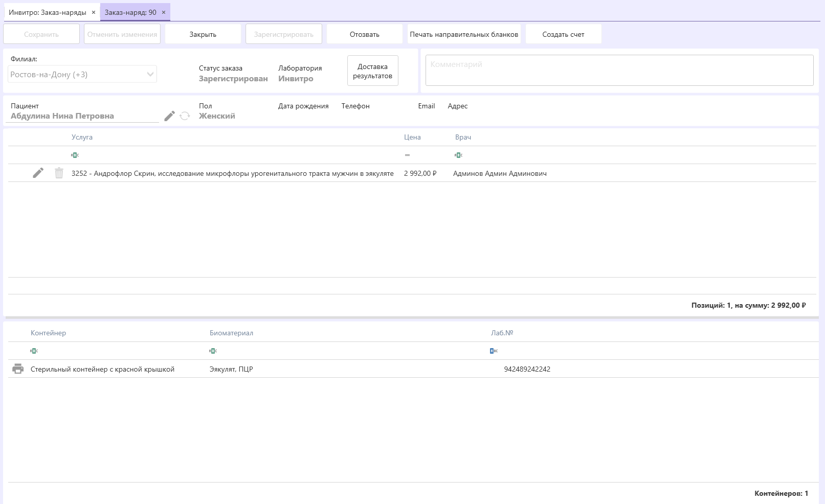Screen dimensions: 825x504
Task: Sort by Контейнер column header
Action: pos(48,333)
